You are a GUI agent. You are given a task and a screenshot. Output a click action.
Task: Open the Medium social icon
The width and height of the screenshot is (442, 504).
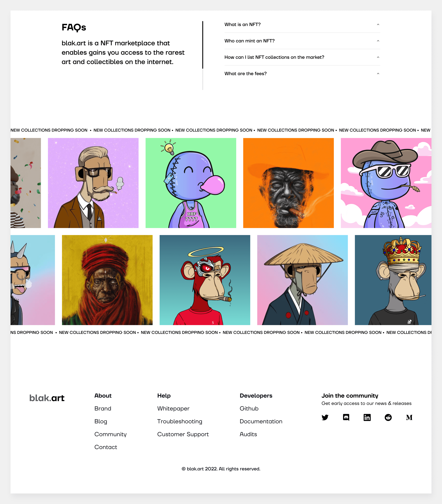(409, 417)
